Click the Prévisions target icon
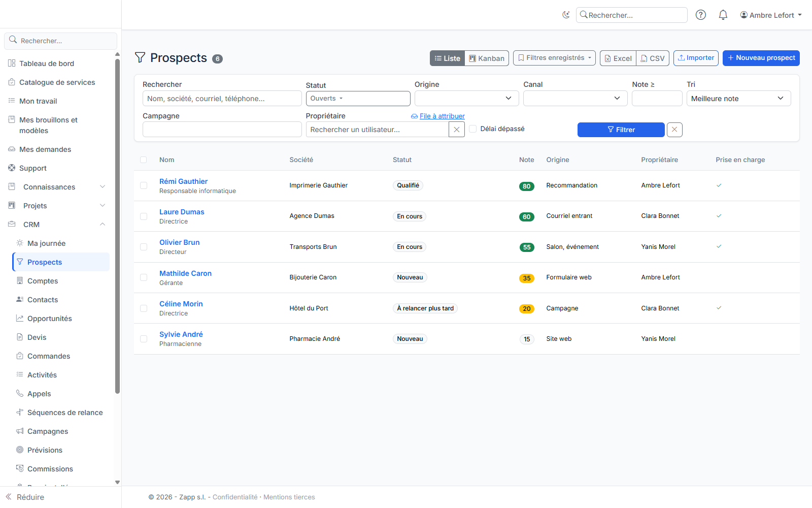 20,450
